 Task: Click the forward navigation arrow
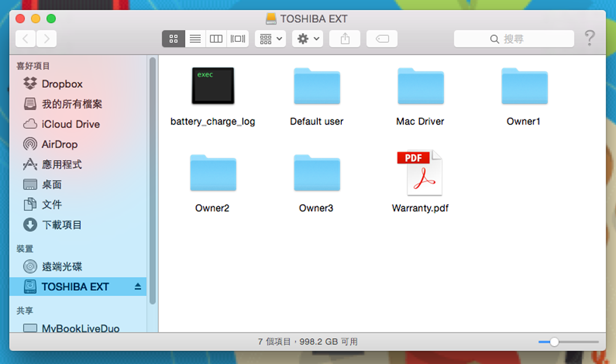pos(46,39)
